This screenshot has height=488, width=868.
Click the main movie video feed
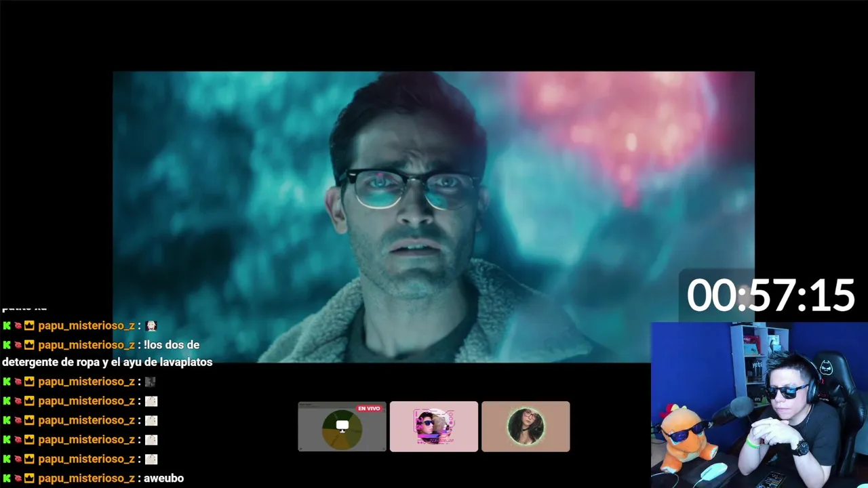click(x=433, y=217)
